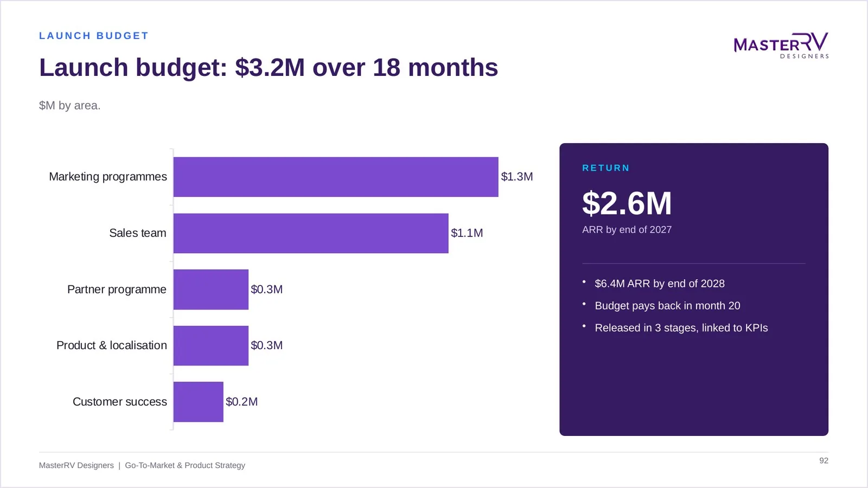
Task: Select the 'Go-To-Market & Product Strategy' footer text
Action: [x=185, y=465]
